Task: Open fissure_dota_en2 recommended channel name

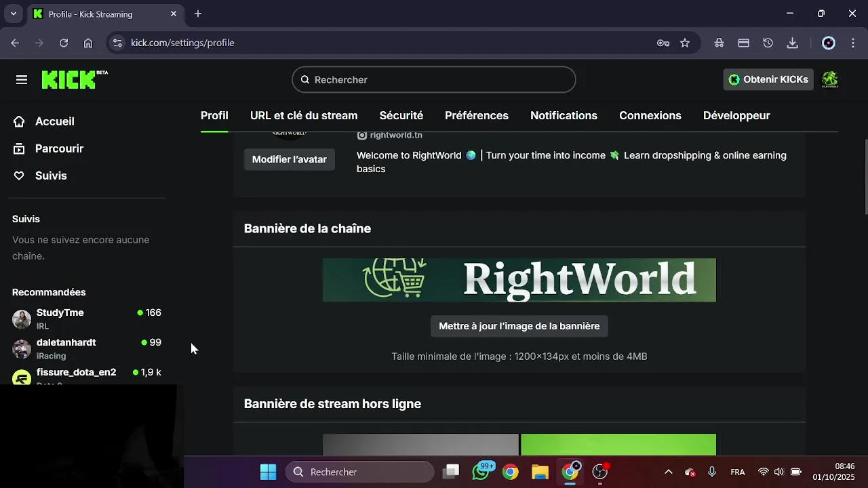Action: [x=77, y=372]
